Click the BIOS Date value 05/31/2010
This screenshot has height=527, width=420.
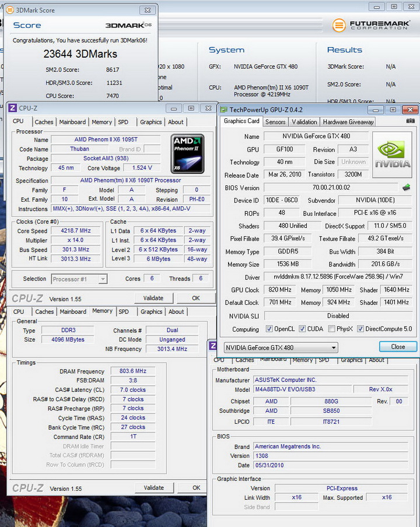click(x=331, y=465)
